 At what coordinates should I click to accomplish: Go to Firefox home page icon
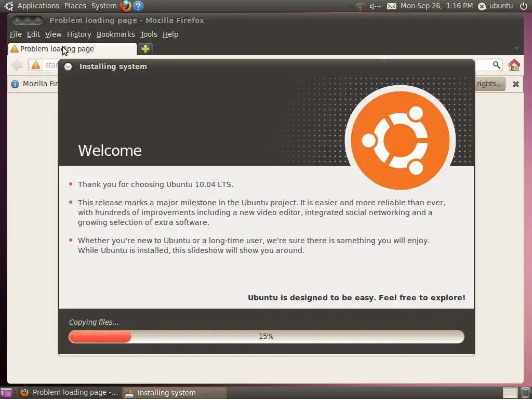coord(514,65)
